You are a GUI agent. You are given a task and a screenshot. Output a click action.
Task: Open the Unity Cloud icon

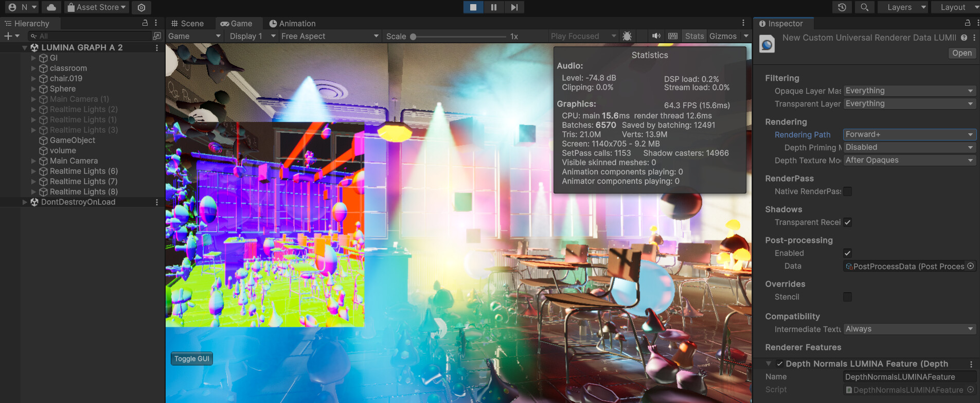(51, 7)
